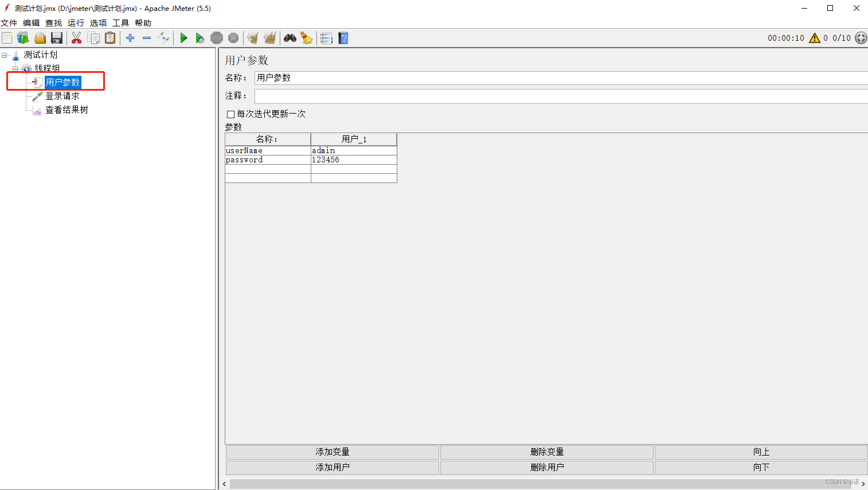The height and width of the screenshot is (490, 868).
Task: Click the 添加变量 button
Action: click(x=333, y=452)
